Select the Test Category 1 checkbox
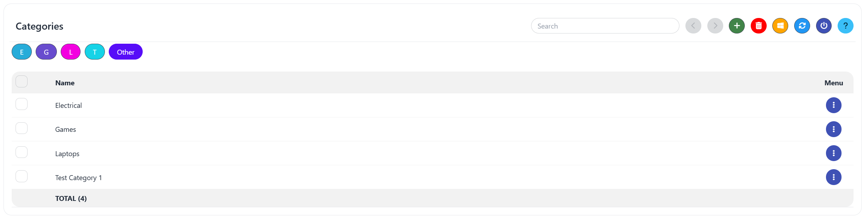The height and width of the screenshot is (221, 868). coord(22,176)
